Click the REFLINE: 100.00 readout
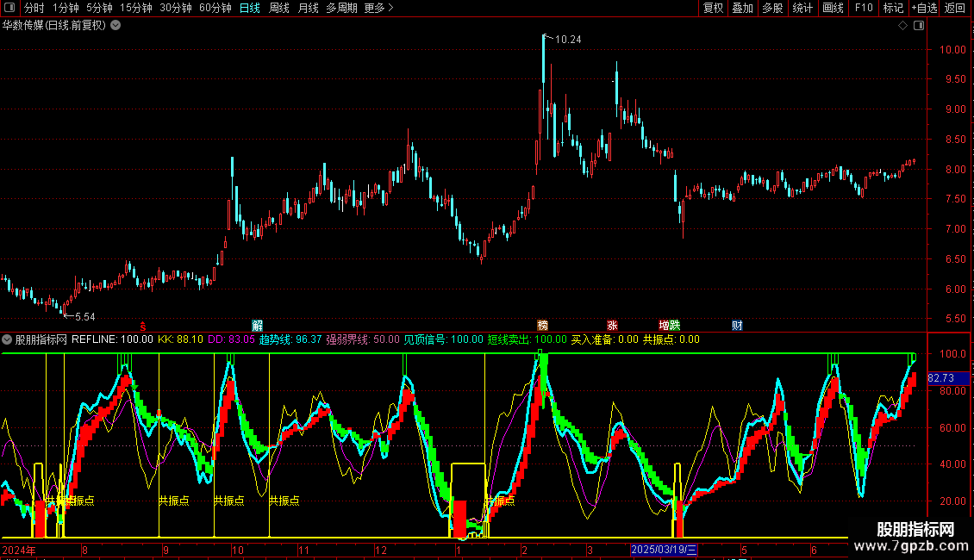974x560 pixels. [112, 339]
